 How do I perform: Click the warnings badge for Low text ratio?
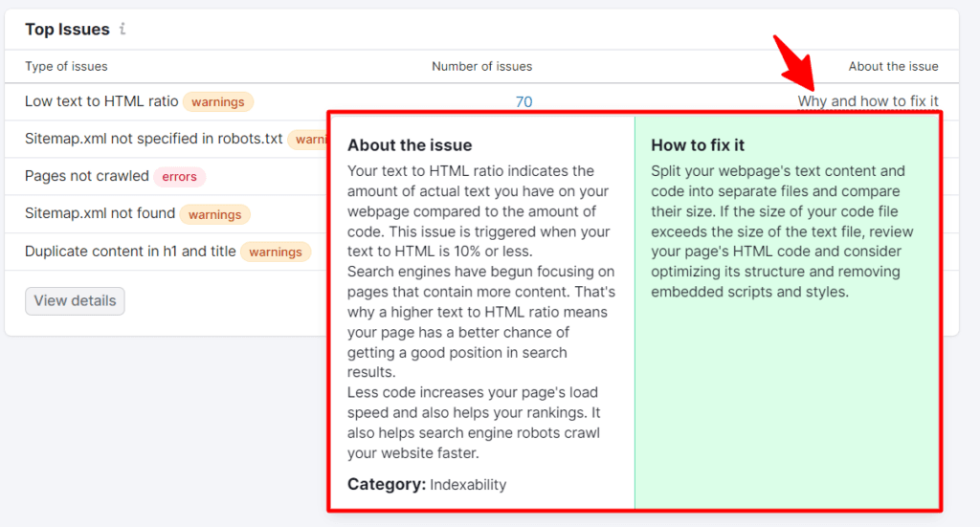coord(218,101)
